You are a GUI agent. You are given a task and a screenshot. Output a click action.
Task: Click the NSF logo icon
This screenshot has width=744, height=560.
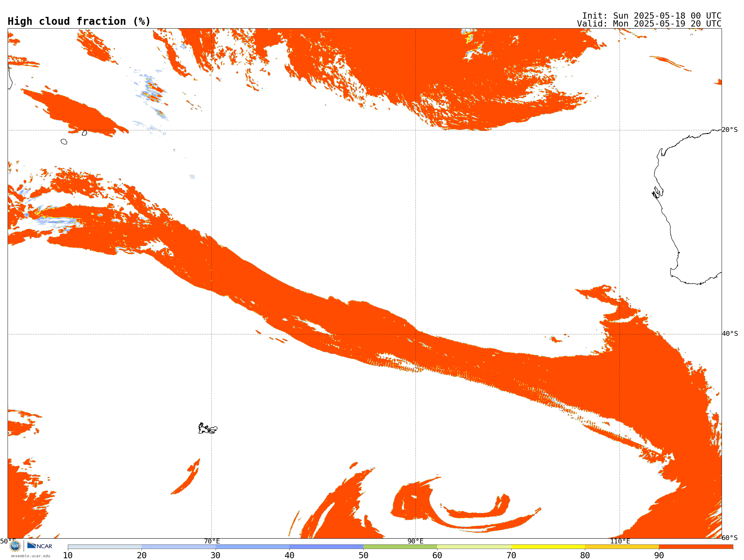coord(15,546)
